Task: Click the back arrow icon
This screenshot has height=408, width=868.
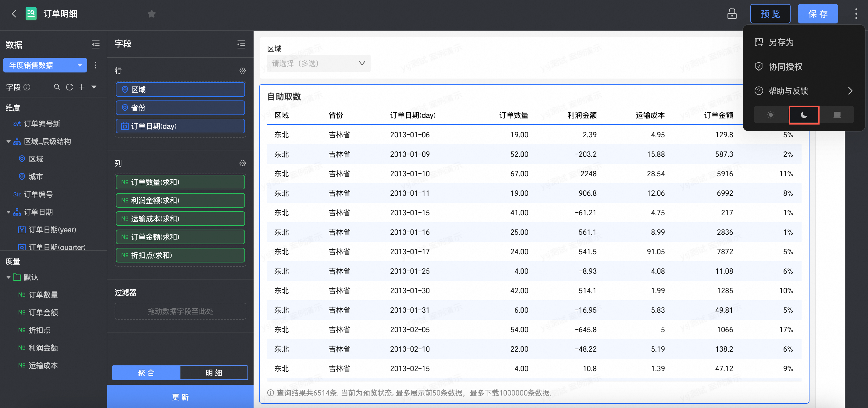Action: point(14,14)
